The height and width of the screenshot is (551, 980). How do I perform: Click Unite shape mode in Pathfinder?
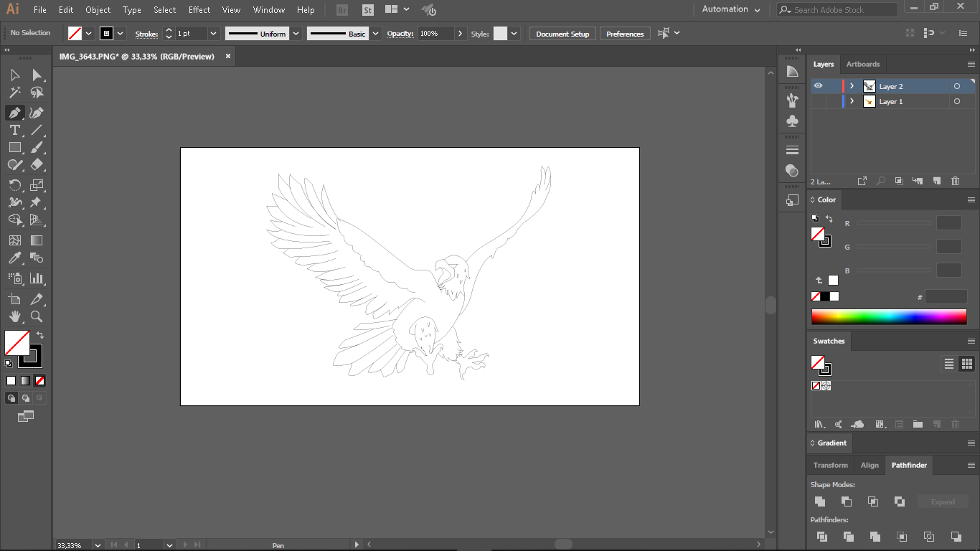click(820, 501)
